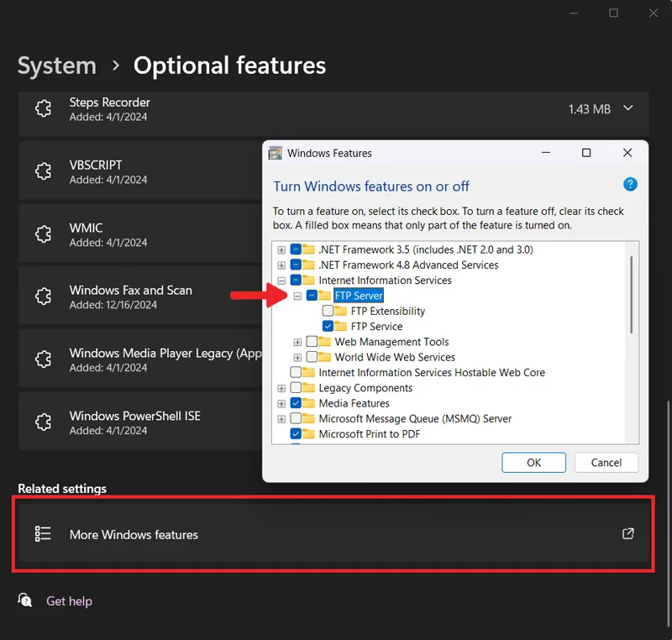Click the OK button
The width and height of the screenshot is (672, 640).
(533, 463)
